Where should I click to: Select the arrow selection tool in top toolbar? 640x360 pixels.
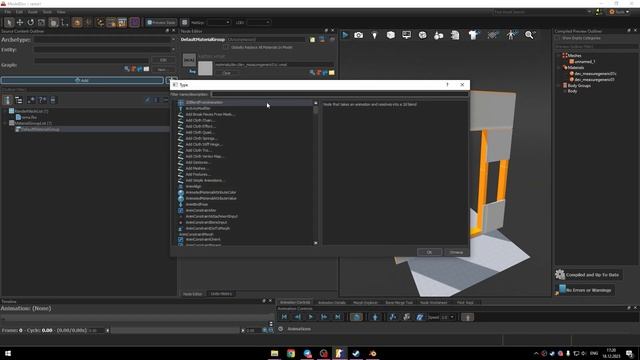pos(9,22)
